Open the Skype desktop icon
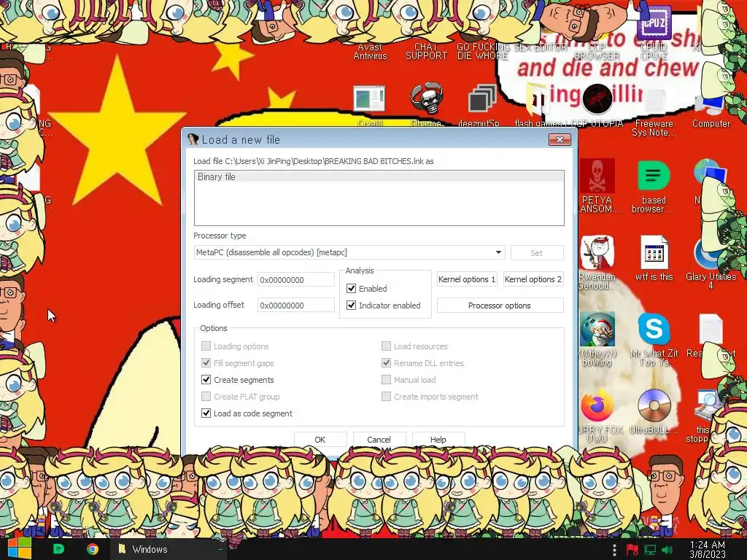747x560 pixels. click(654, 329)
